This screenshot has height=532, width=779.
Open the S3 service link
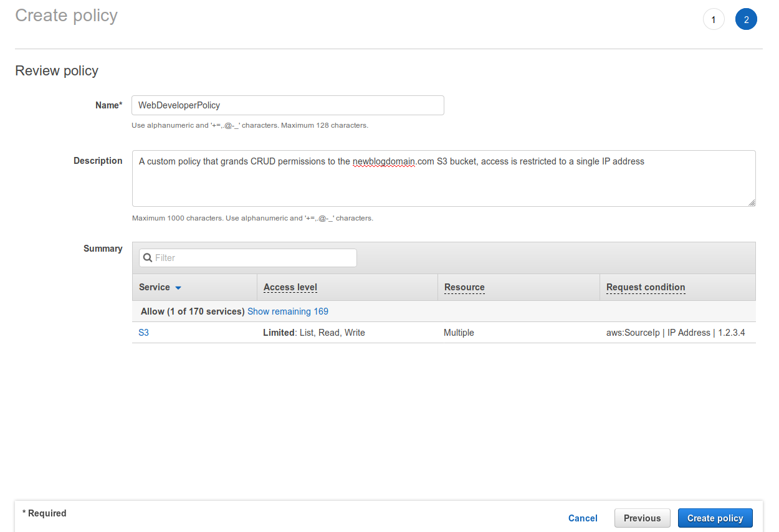(143, 333)
